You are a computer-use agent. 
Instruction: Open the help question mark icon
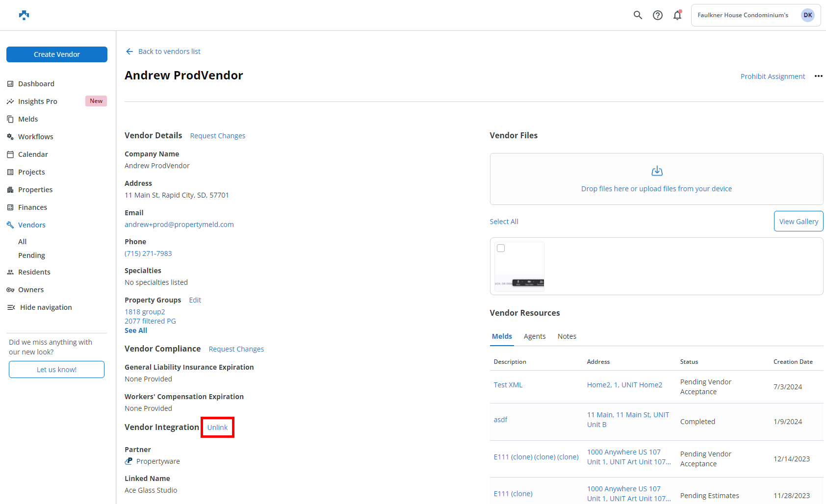[x=658, y=15]
